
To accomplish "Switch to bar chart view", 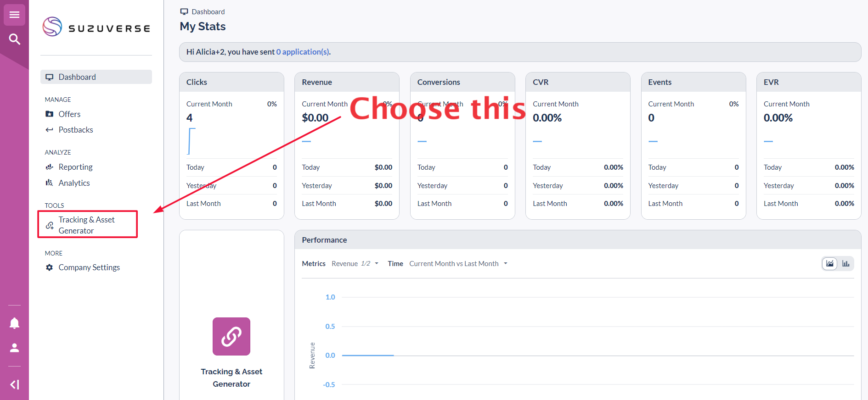I will pyautogui.click(x=845, y=264).
